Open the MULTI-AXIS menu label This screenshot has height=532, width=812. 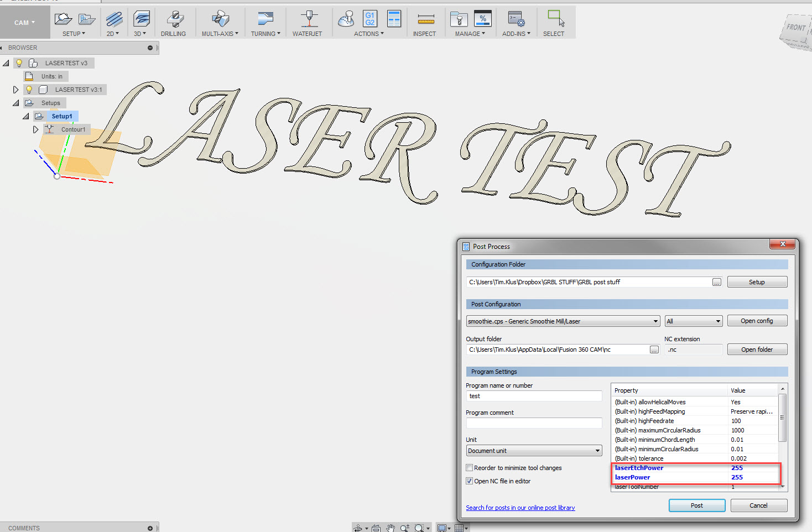(220, 34)
